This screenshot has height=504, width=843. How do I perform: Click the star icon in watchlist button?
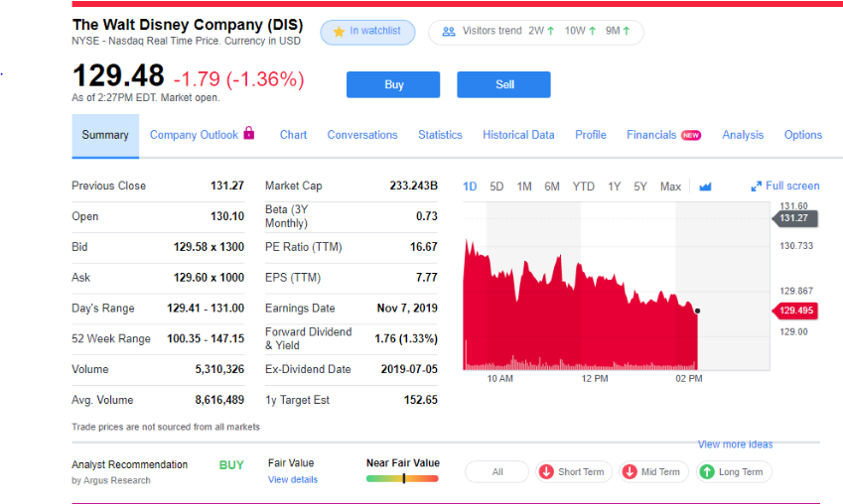339,32
